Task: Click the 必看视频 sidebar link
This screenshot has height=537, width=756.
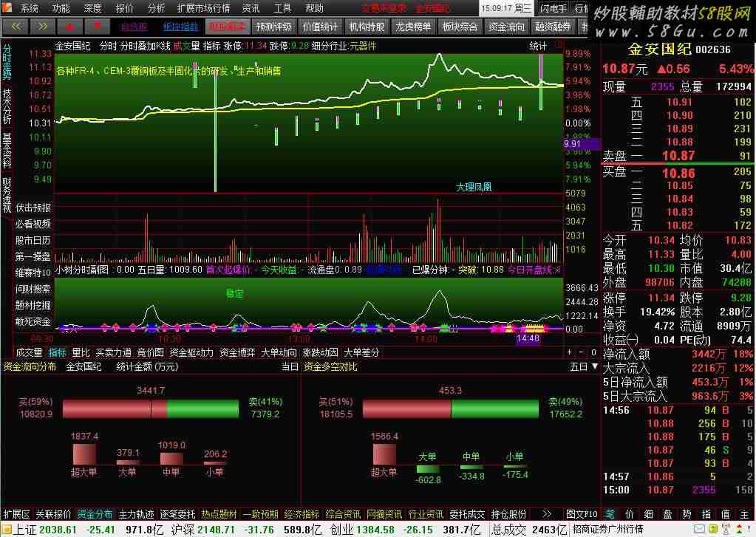Action: point(33,224)
